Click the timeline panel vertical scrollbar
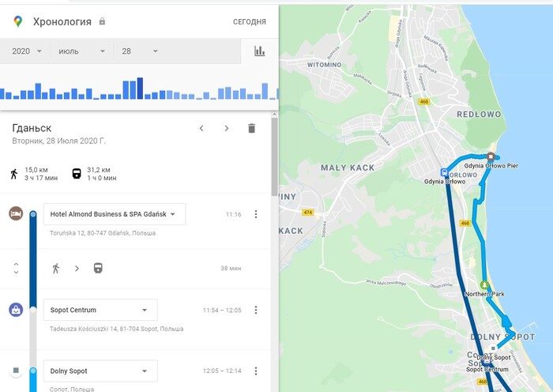The image size is (553, 392). 274,156
